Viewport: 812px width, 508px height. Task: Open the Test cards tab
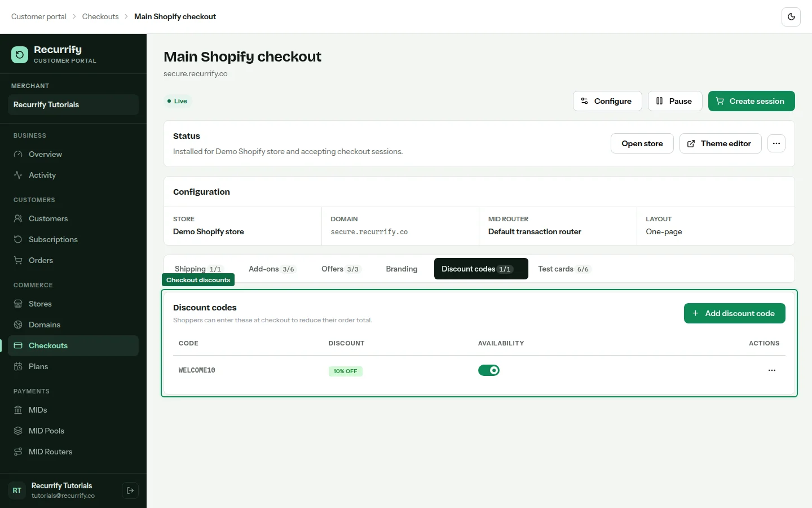tap(564, 269)
